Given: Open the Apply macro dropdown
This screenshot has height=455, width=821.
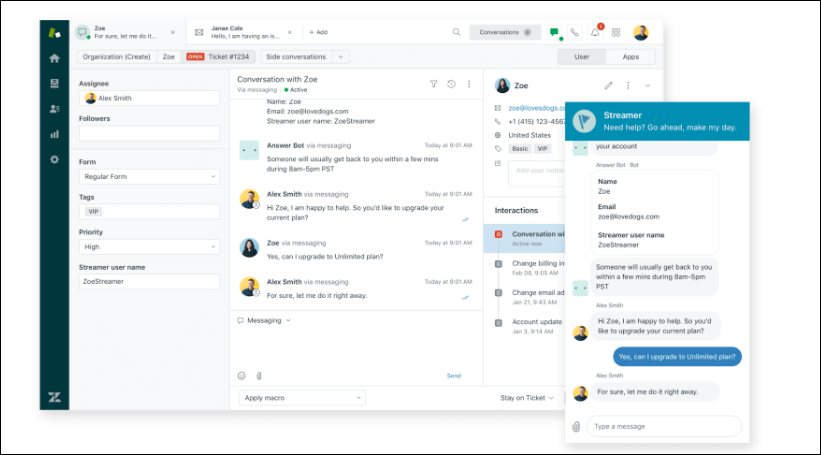Looking at the screenshot, I should [302, 398].
